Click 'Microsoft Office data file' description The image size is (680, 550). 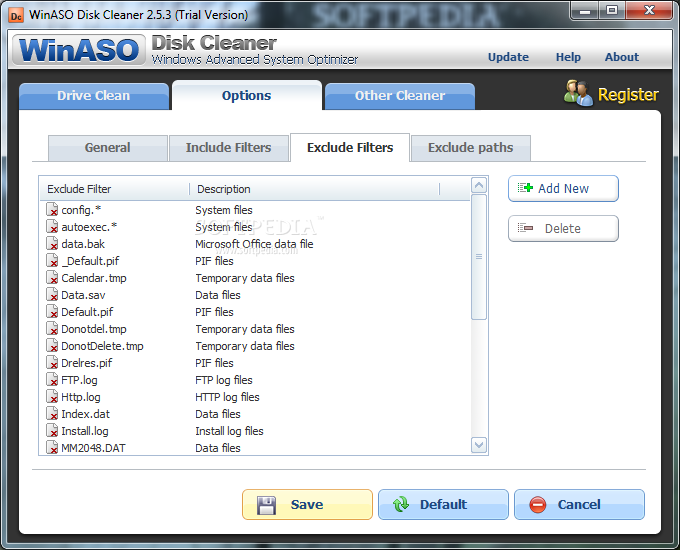(x=254, y=244)
